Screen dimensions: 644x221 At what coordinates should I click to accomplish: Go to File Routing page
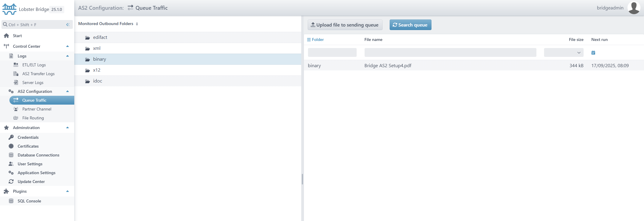pyautogui.click(x=33, y=118)
